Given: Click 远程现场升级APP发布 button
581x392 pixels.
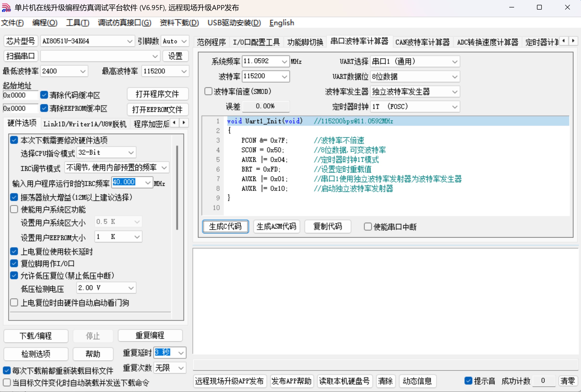Looking at the screenshot, I should [x=230, y=381].
